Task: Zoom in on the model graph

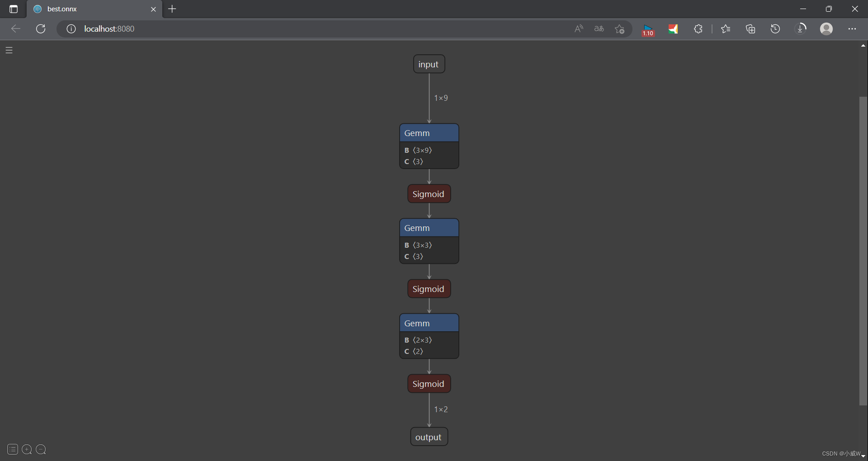Action: pyautogui.click(x=26, y=449)
